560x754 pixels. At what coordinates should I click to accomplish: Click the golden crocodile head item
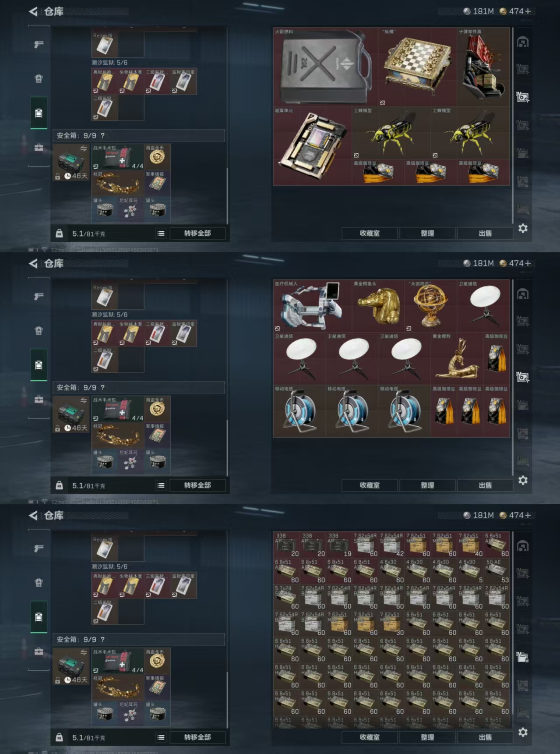(378, 306)
